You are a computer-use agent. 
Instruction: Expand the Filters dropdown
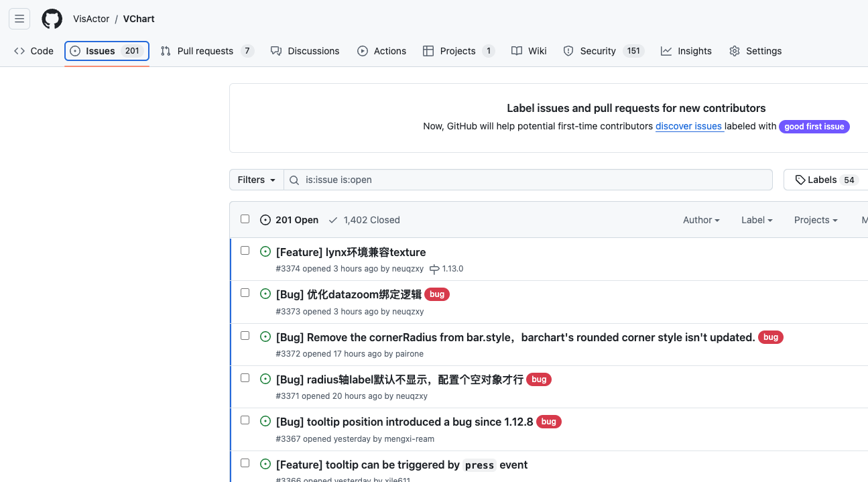(257, 180)
